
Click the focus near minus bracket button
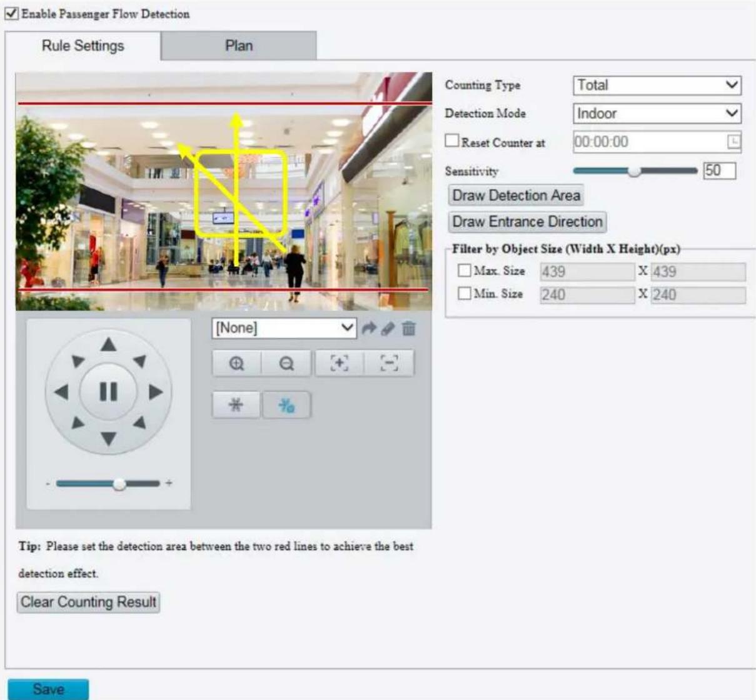pyautogui.click(x=389, y=364)
